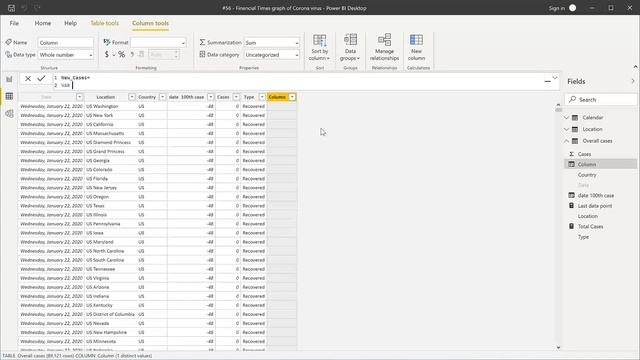
Task: Click the Save icon in title bar
Action: click(11, 8)
